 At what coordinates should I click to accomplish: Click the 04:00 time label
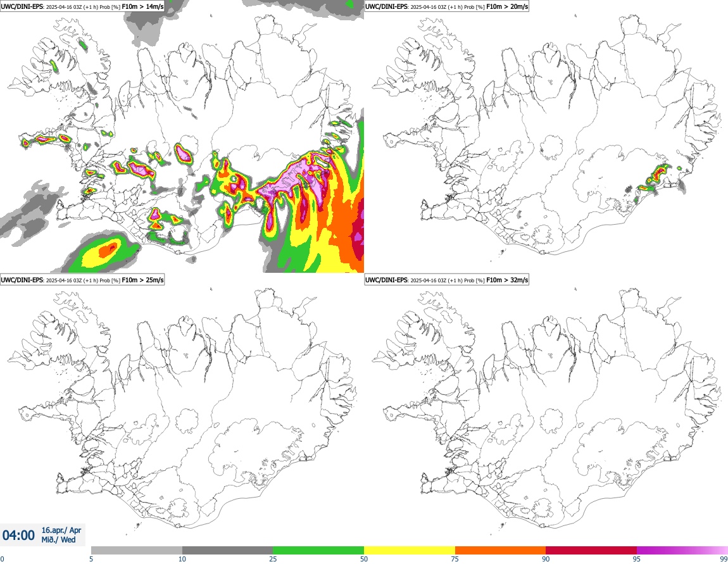click(x=18, y=536)
